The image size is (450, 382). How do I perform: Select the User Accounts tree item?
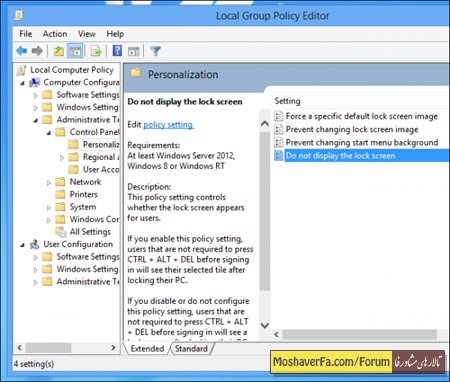[x=101, y=169]
